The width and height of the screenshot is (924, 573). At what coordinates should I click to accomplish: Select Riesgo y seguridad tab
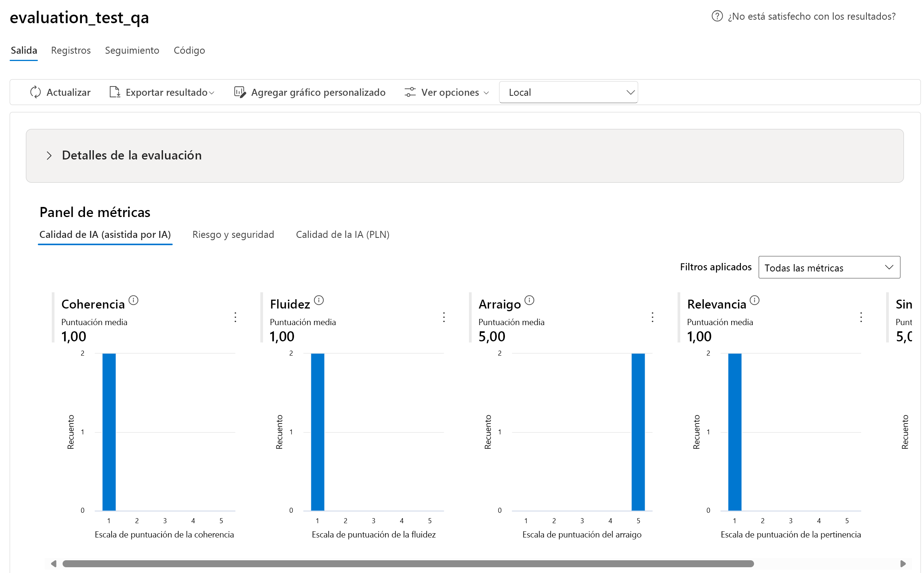[x=233, y=235]
